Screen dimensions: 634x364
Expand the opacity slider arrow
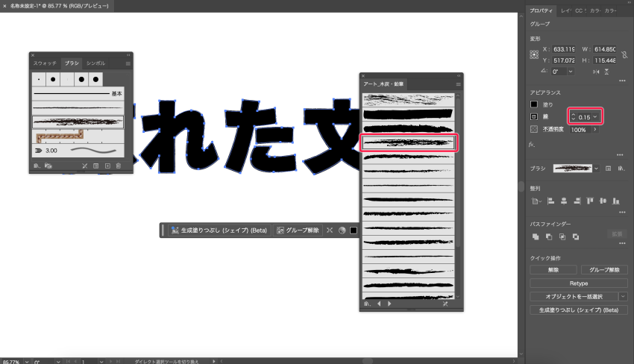click(594, 130)
